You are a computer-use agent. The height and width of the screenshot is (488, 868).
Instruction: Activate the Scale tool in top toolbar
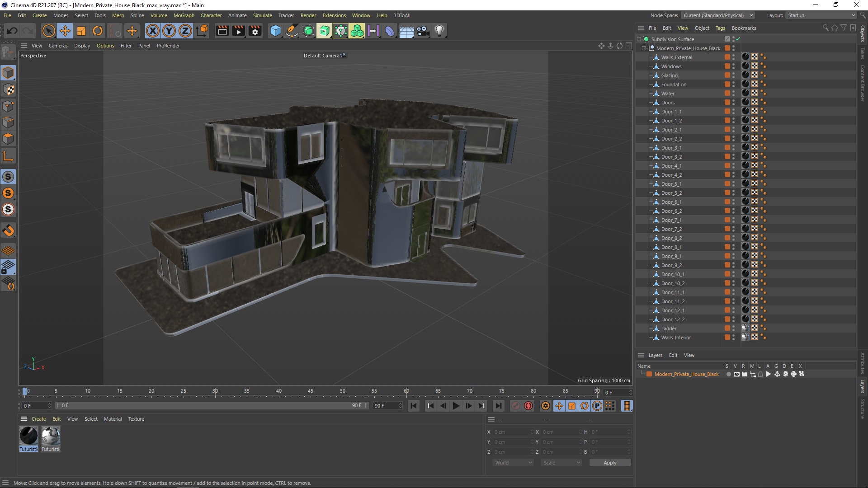[81, 31]
